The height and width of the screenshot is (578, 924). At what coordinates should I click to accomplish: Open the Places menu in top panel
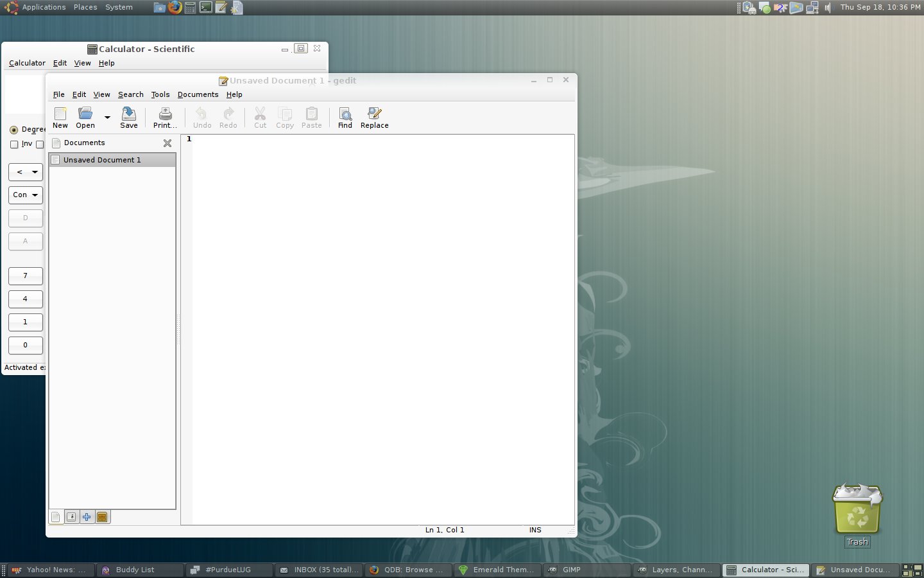(x=85, y=8)
